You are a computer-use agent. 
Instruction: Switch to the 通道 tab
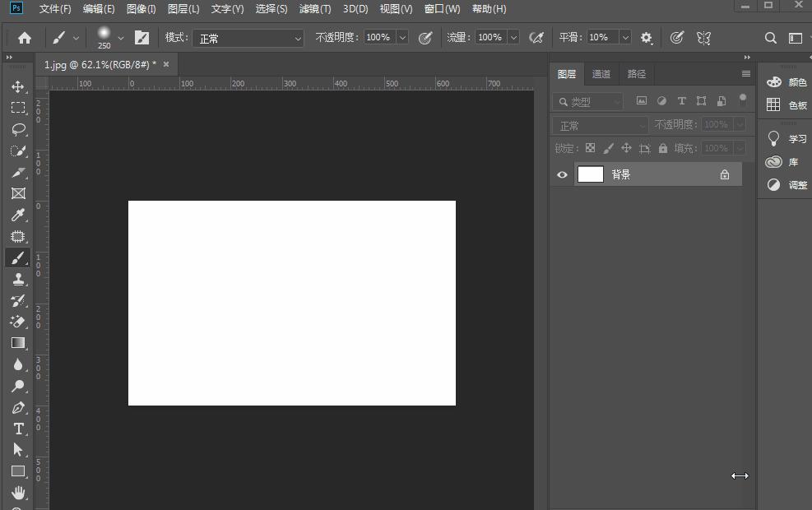601,74
